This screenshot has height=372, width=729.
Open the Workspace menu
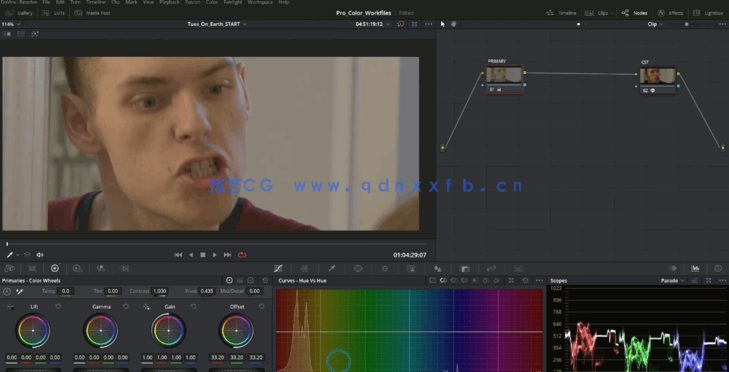pos(260,2)
